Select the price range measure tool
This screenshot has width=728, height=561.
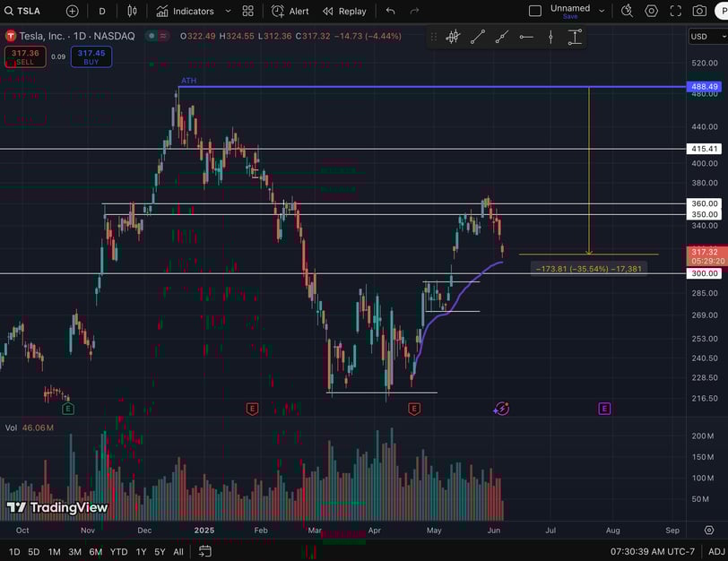pos(575,37)
